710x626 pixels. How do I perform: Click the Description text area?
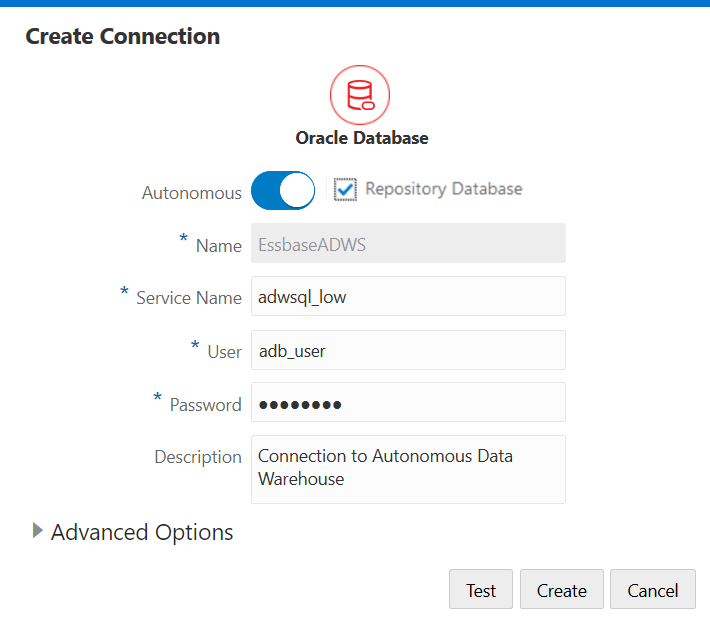[408, 469]
